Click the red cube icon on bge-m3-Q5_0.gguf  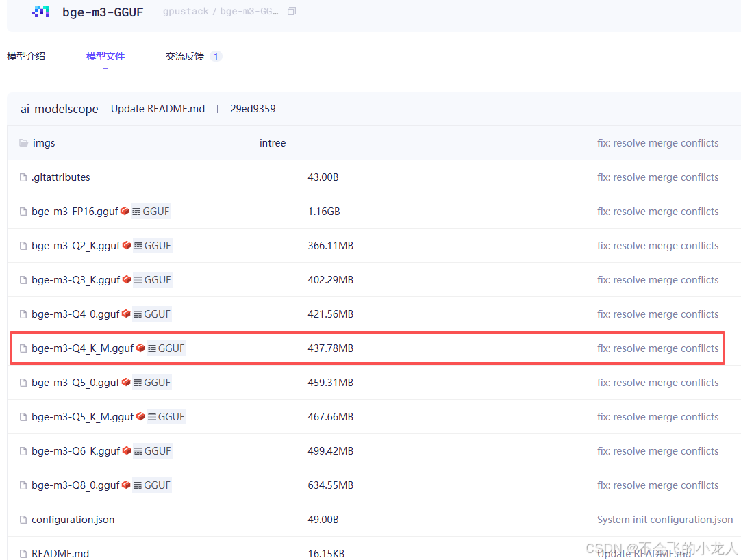click(126, 382)
